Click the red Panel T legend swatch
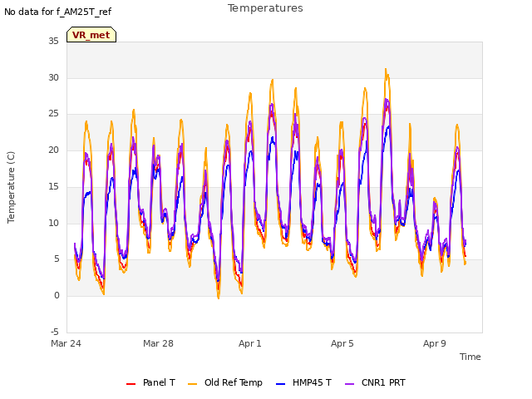This screenshot has height=399, width=532. pos(131,384)
